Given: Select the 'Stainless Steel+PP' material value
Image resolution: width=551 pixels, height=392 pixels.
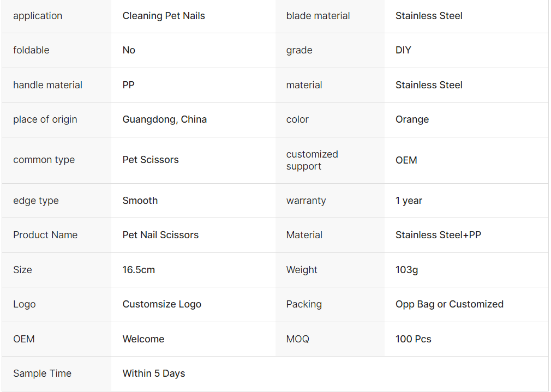Looking at the screenshot, I should (438, 235).
